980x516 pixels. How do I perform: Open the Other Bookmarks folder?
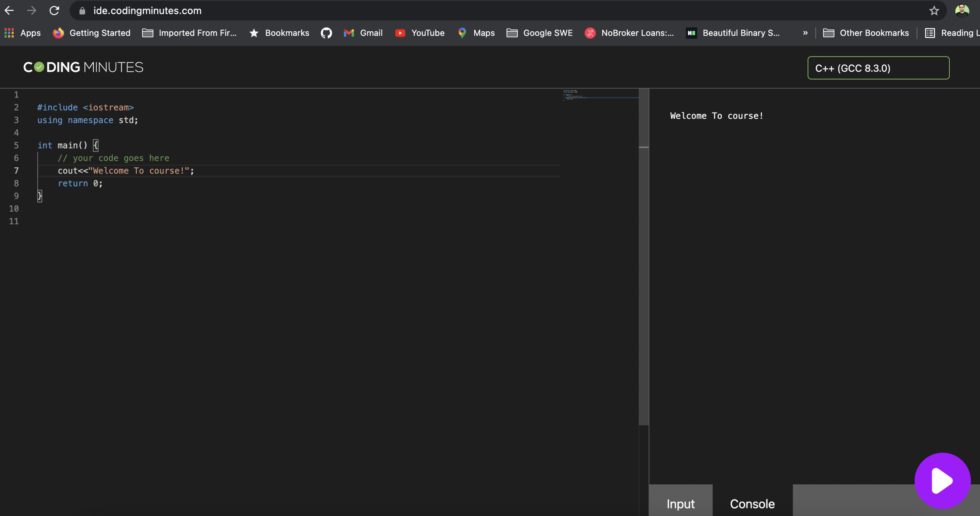pos(866,33)
